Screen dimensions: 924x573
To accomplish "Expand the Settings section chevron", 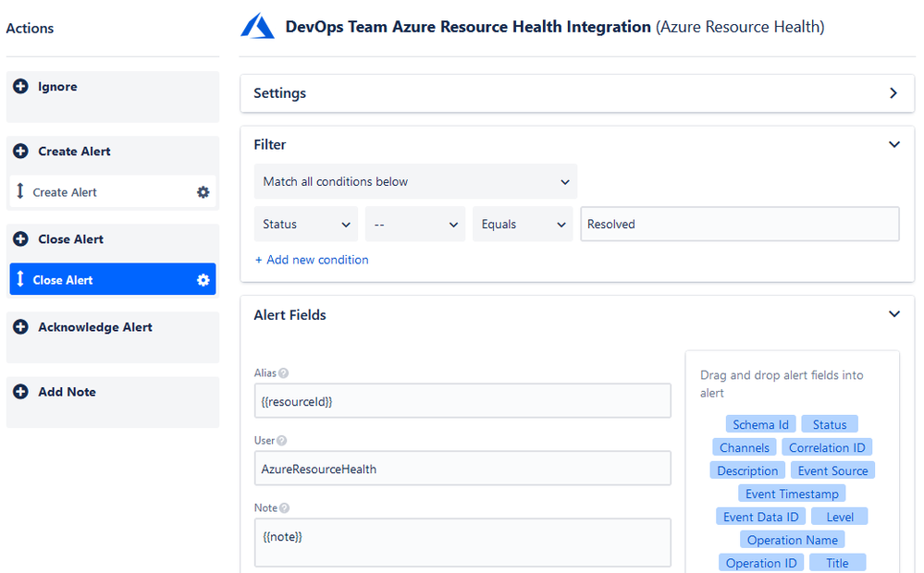I will (894, 93).
